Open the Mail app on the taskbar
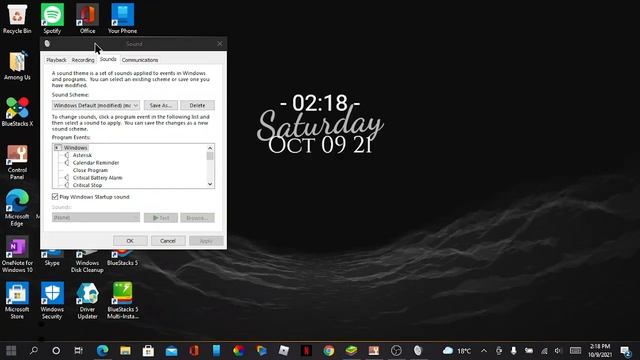This screenshot has width=640, height=360. (171, 350)
